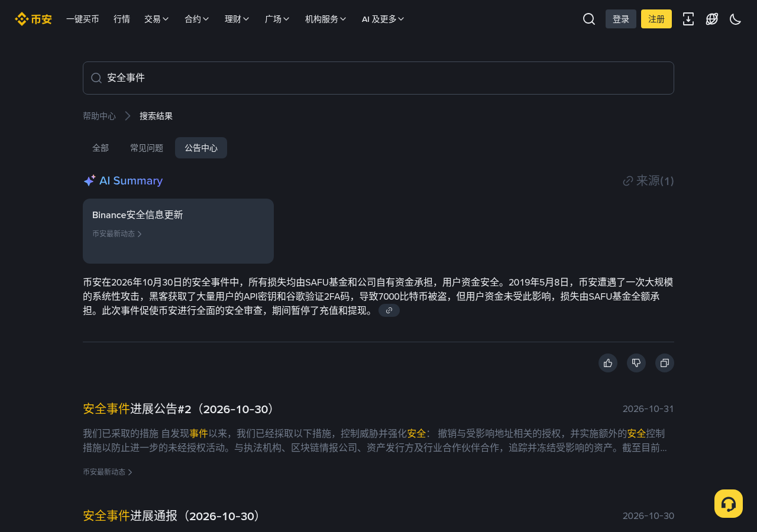Expand the 机构服务 dropdown menu

pyautogui.click(x=326, y=19)
